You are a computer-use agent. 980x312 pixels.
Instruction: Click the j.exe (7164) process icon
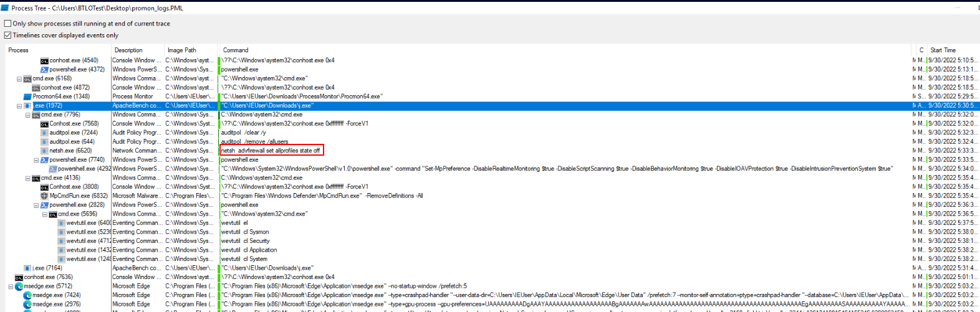click(x=27, y=268)
